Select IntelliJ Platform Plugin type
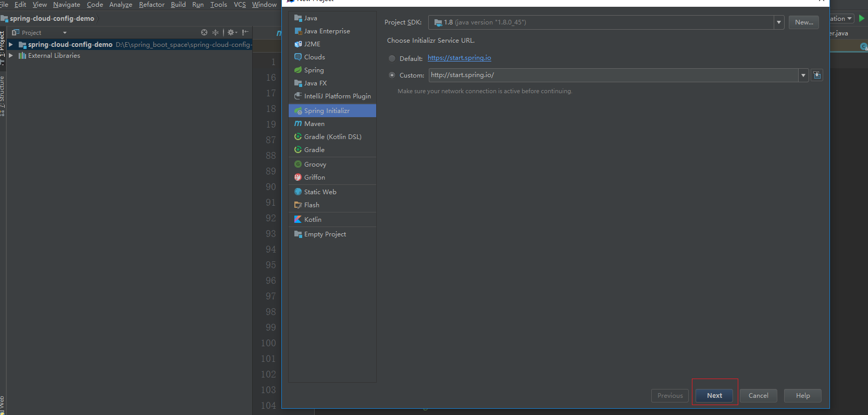 click(332, 96)
